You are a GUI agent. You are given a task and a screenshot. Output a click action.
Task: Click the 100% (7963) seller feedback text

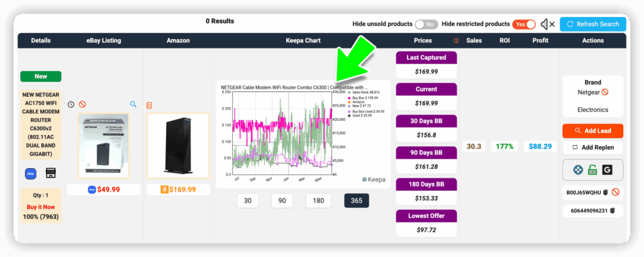pyautogui.click(x=41, y=216)
